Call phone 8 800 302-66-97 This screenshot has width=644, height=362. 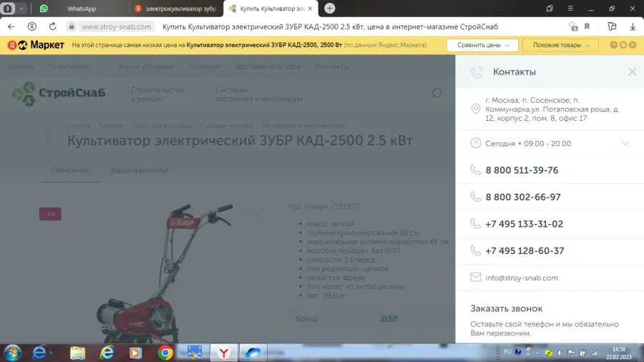pyautogui.click(x=523, y=197)
